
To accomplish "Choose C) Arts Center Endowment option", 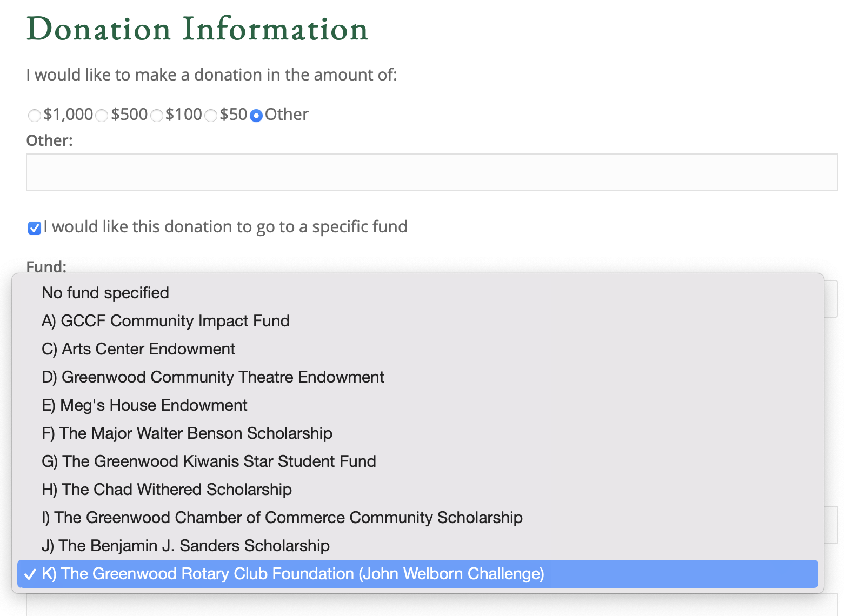I will tap(418, 349).
